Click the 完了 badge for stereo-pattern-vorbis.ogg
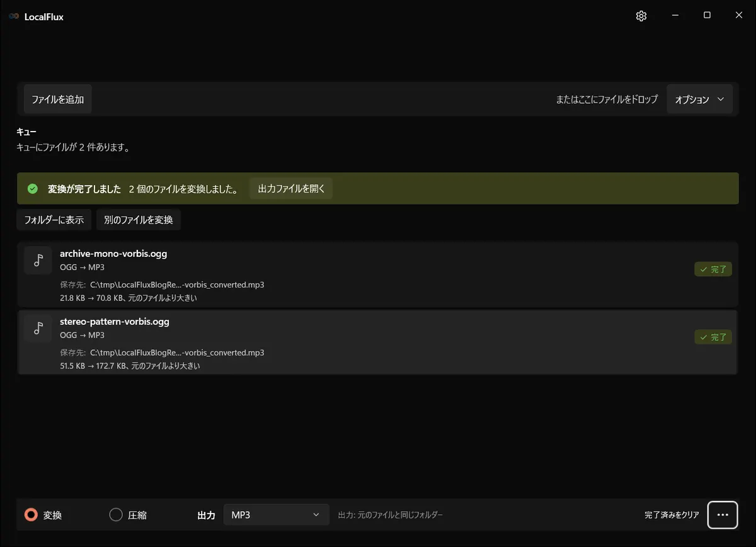Image resolution: width=756 pixels, height=547 pixels. point(713,337)
